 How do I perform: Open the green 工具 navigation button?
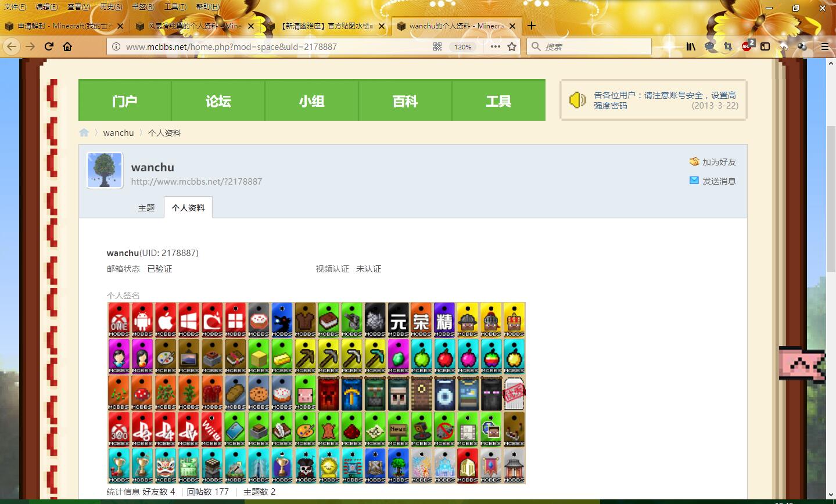coord(498,100)
